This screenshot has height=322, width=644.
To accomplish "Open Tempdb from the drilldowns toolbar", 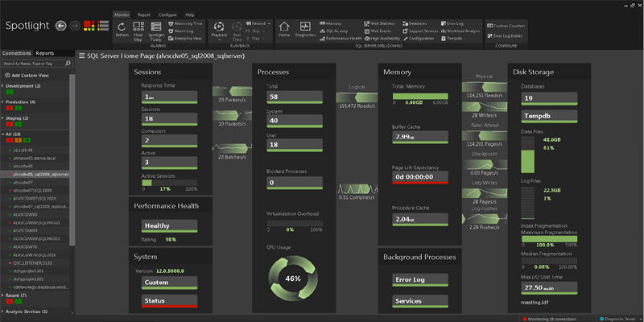I will pyautogui.click(x=451, y=38).
